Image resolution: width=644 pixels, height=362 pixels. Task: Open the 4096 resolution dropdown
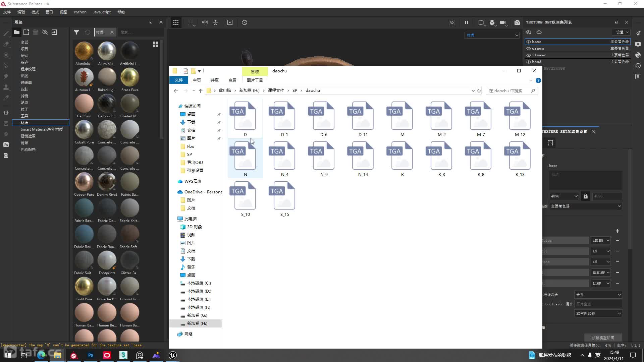click(564, 196)
